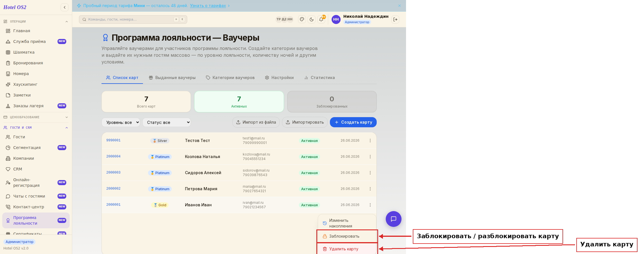644x254 pixels.
Task: Open row menu for Тестов Тест
Action: 370,141
